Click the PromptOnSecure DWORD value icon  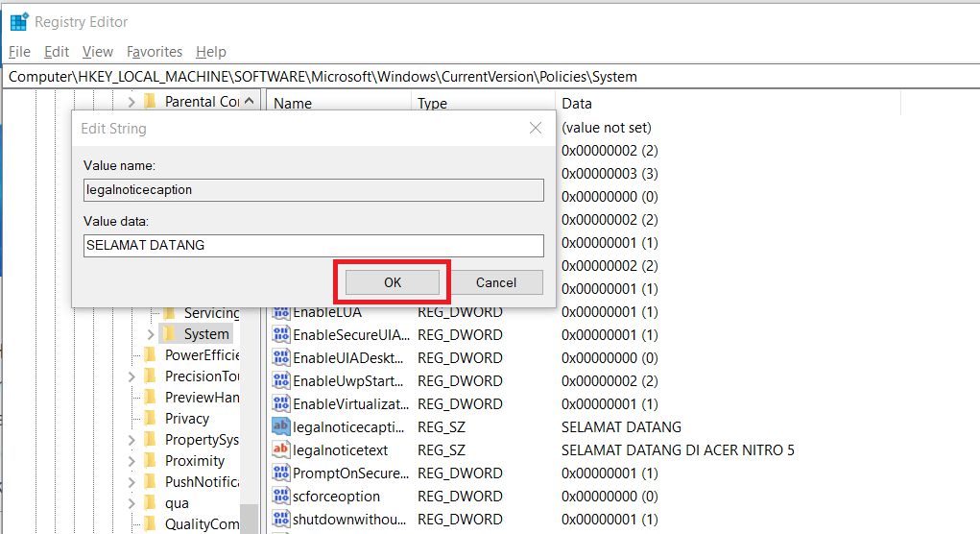coord(281,473)
